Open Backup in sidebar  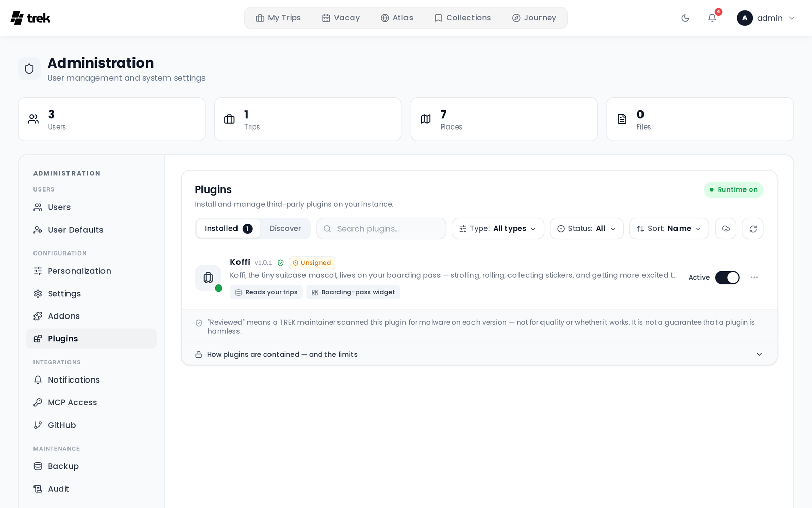91,466
